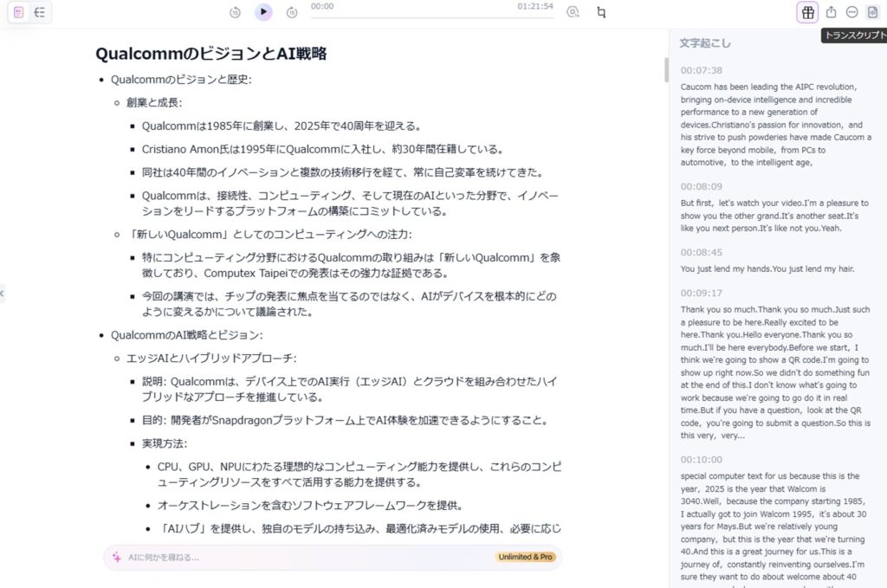Click the 'Unlimited & Pro' badge
The image size is (887, 588).
click(x=526, y=557)
